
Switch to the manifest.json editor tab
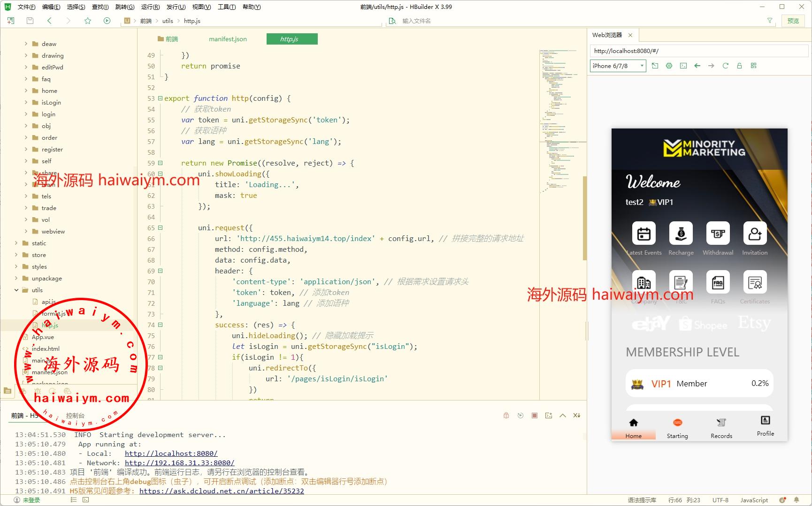[228, 39]
